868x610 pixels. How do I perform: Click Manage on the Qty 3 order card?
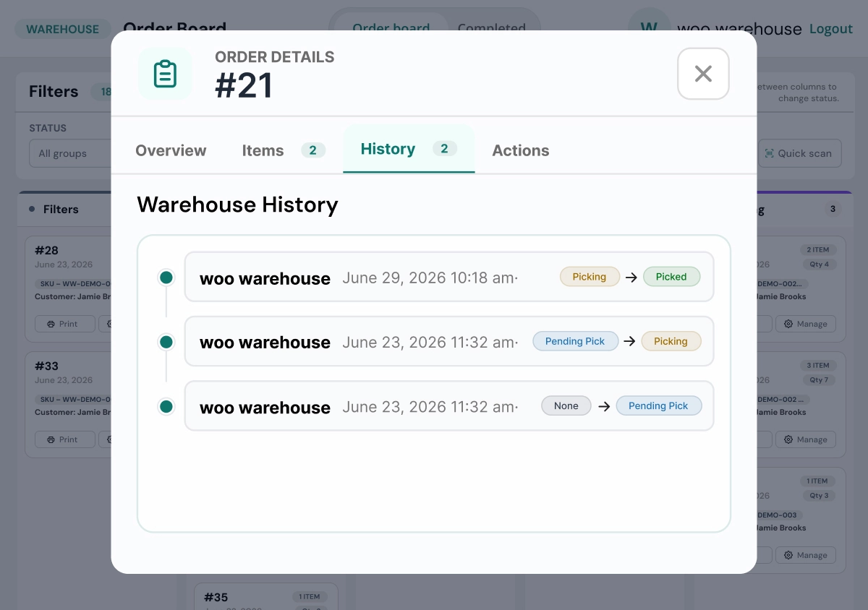click(805, 555)
